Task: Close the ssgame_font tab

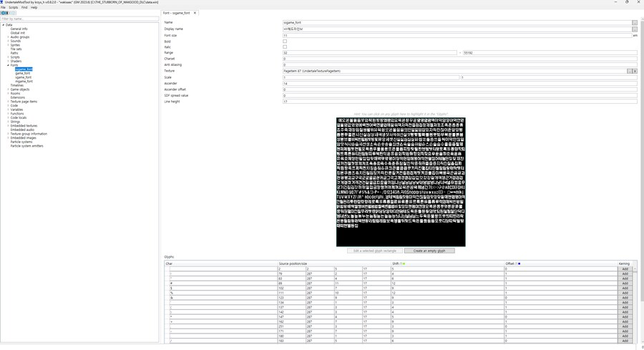Action: coord(195,13)
